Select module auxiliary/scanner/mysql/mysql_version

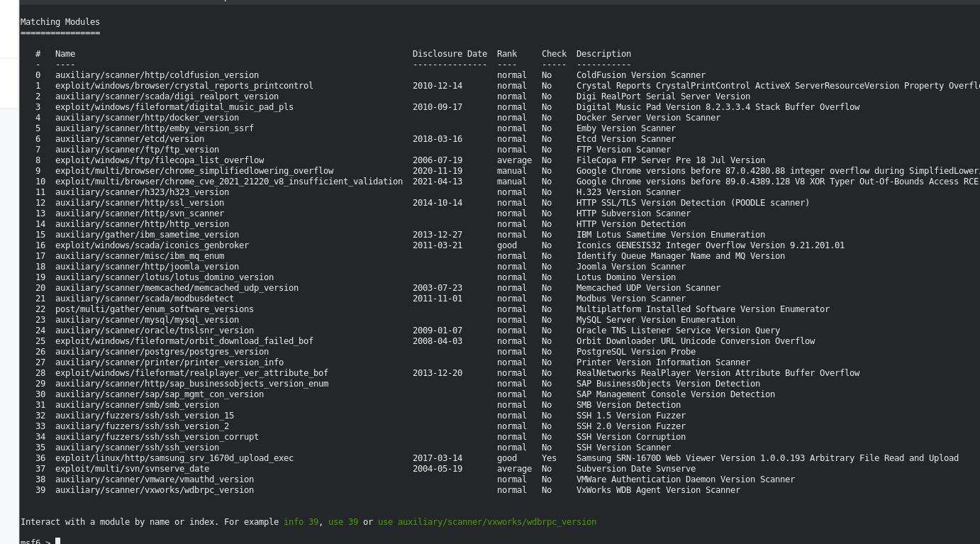click(x=147, y=320)
